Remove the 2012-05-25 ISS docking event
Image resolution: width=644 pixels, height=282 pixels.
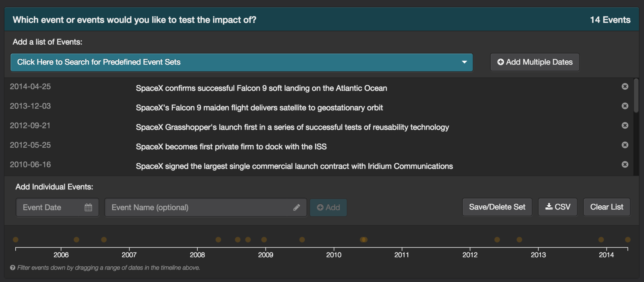(625, 145)
